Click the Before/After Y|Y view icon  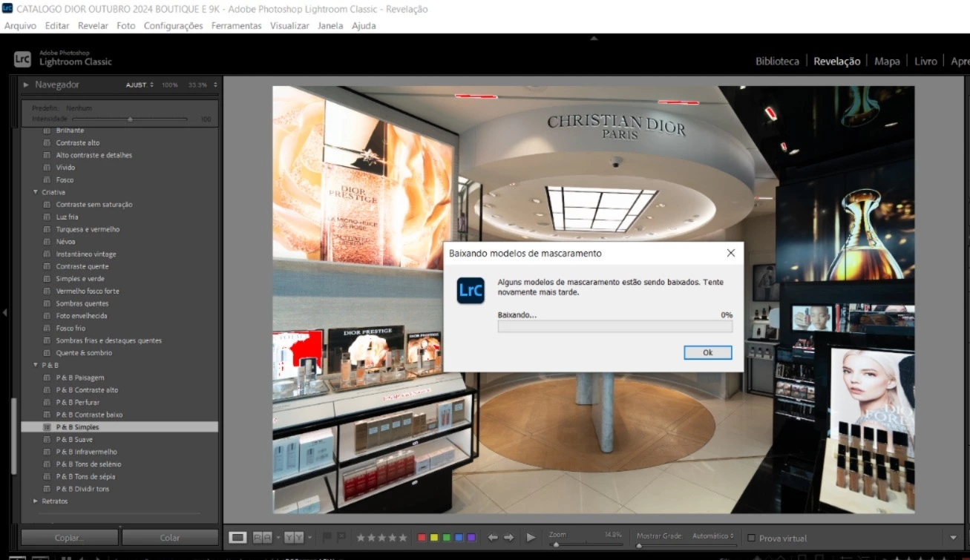point(294,538)
